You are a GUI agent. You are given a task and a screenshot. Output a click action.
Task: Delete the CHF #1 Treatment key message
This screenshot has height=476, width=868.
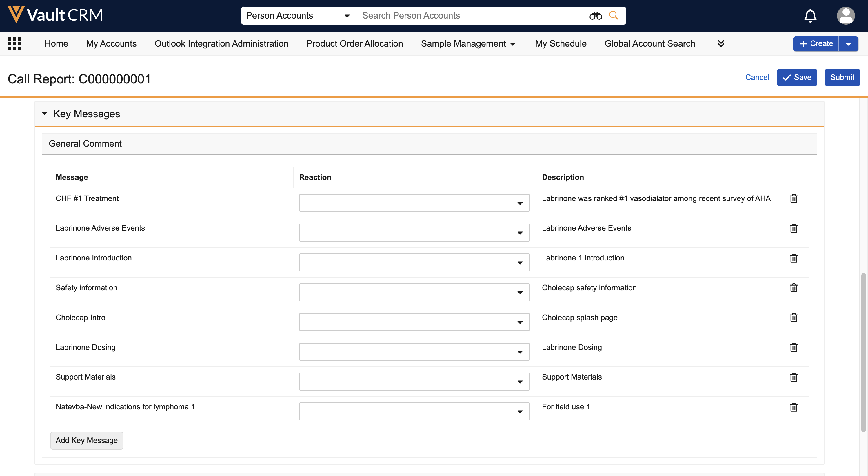[794, 199]
